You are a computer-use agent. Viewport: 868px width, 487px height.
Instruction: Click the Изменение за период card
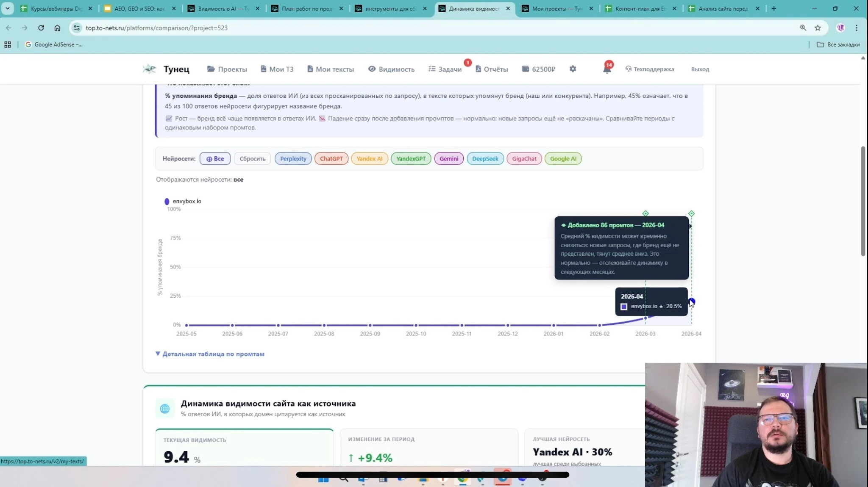point(429,448)
